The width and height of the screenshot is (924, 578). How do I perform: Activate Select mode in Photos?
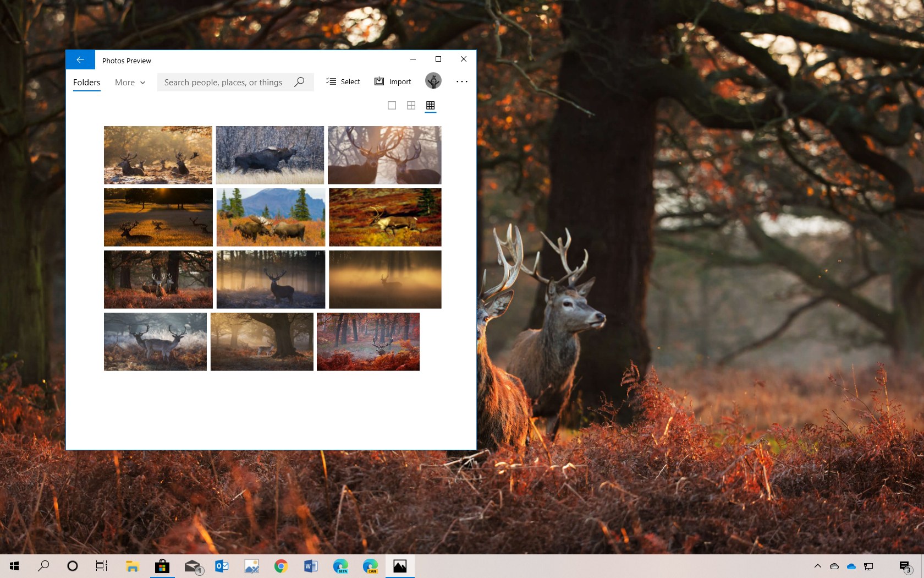click(x=343, y=81)
